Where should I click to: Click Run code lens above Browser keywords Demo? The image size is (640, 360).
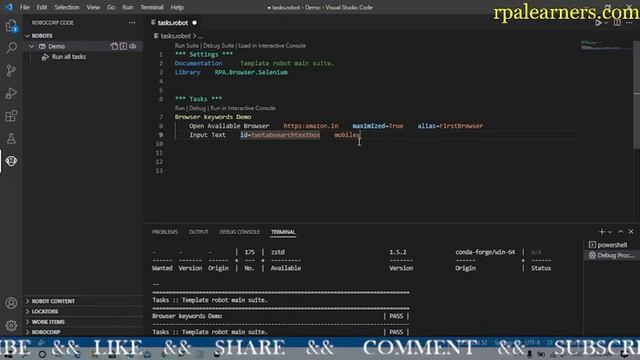coord(180,108)
